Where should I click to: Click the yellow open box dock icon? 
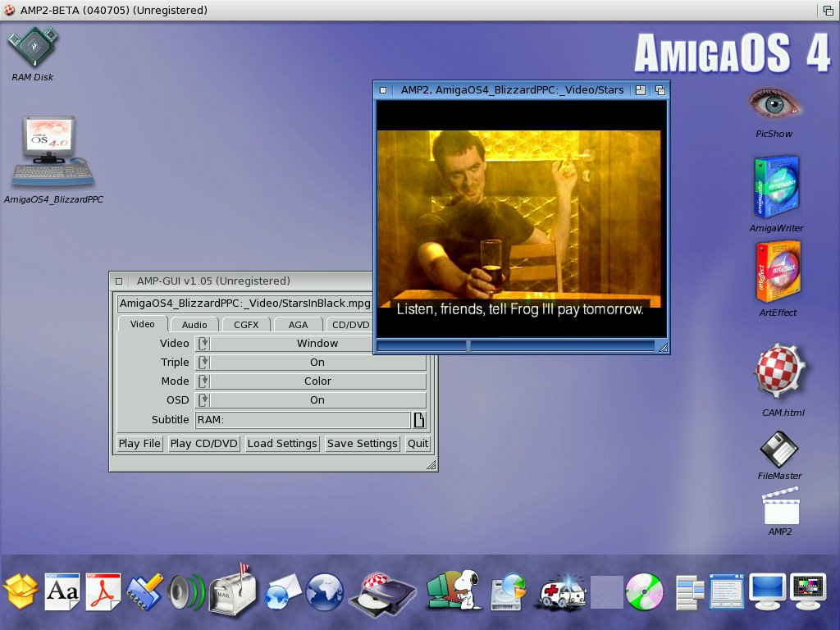click(21, 591)
